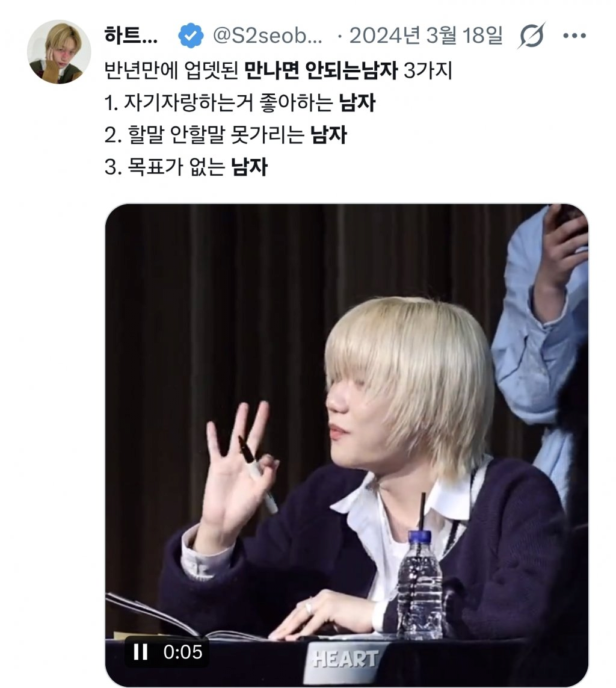Open the three-dot more options menu
The width and height of the screenshot is (616, 688).
click(x=574, y=36)
